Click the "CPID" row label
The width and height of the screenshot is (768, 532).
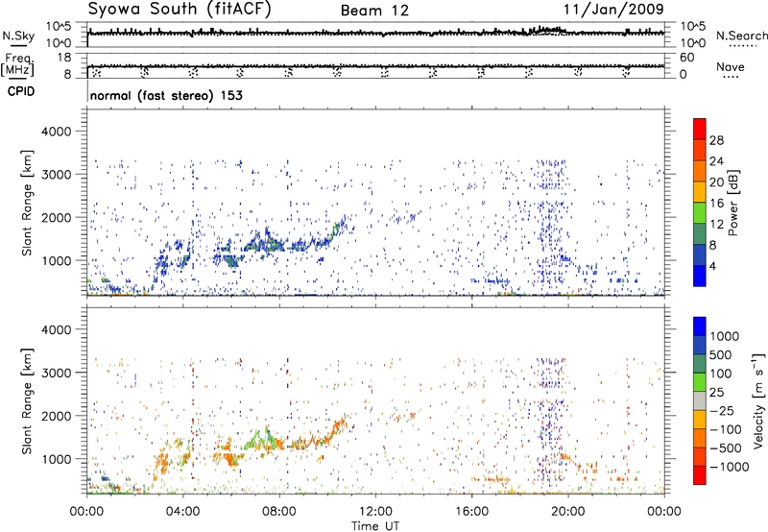[21, 91]
